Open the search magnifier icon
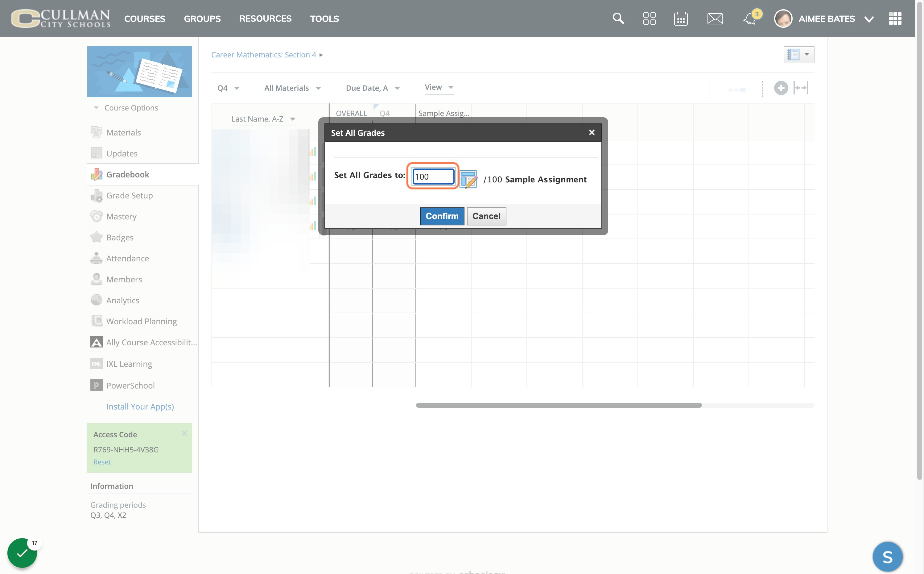 coord(618,18)
